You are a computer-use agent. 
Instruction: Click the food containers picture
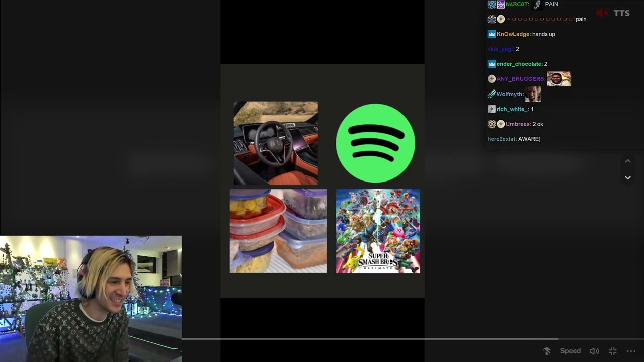278,231
